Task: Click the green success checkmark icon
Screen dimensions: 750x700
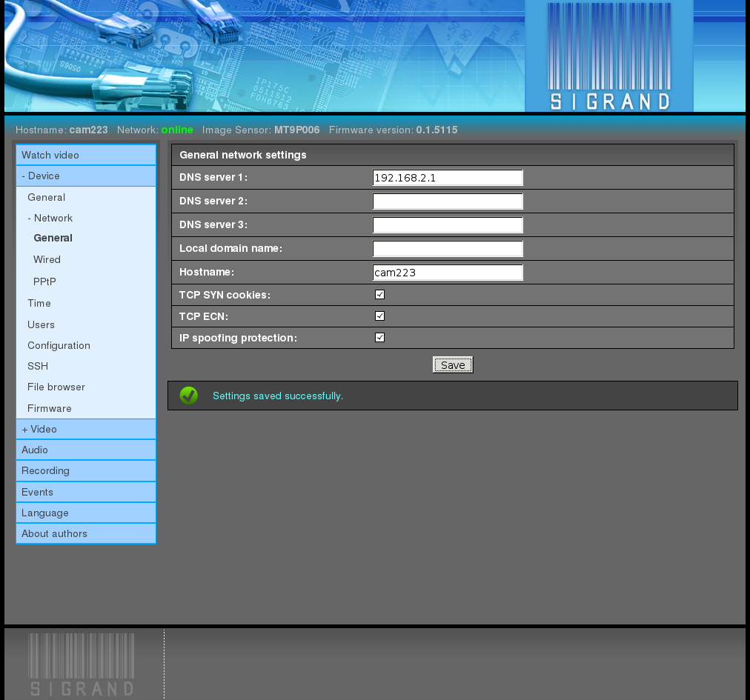Action: click(188, 396)
